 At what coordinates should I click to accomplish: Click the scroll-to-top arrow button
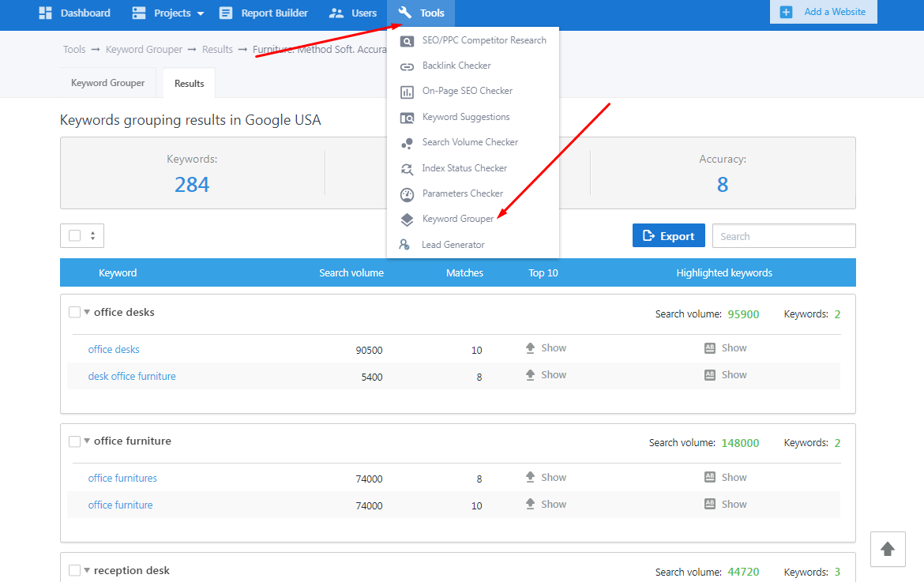[888, 549]
